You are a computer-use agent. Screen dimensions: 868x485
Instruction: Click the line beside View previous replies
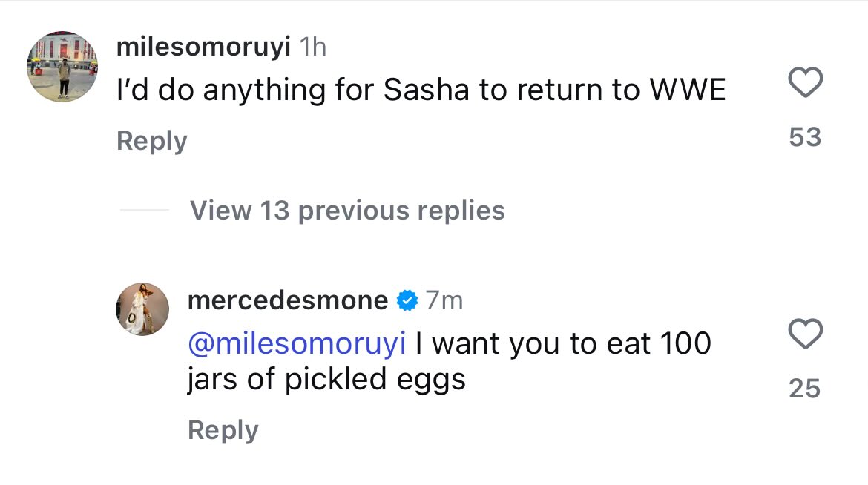tap(144, 211)
